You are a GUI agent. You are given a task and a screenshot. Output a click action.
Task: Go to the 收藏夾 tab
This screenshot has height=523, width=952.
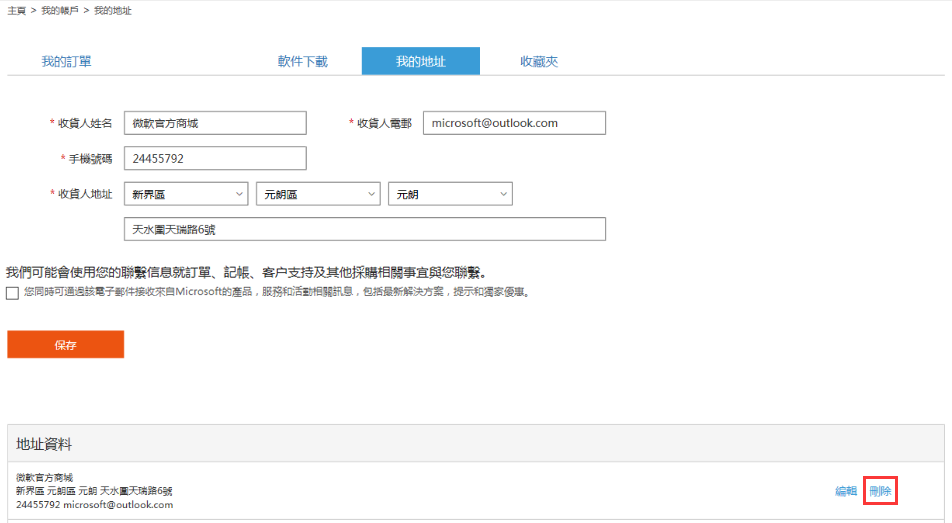click(538, 62)
